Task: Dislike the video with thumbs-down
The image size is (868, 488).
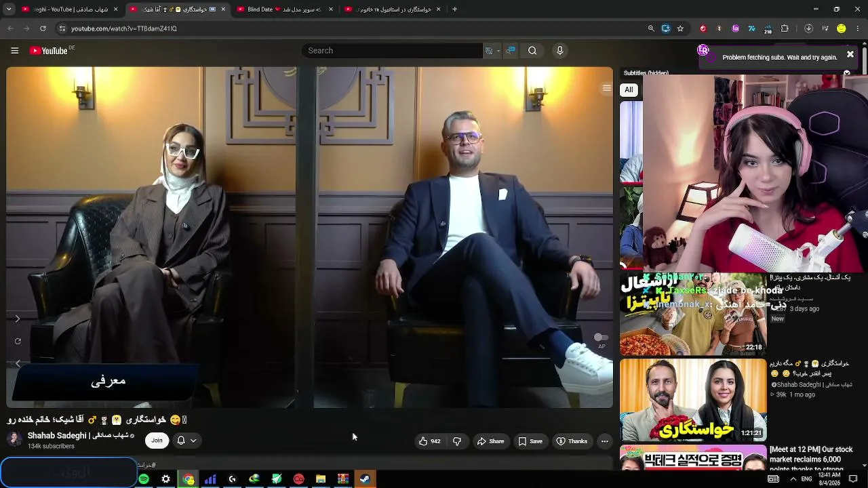Action: 457,441
